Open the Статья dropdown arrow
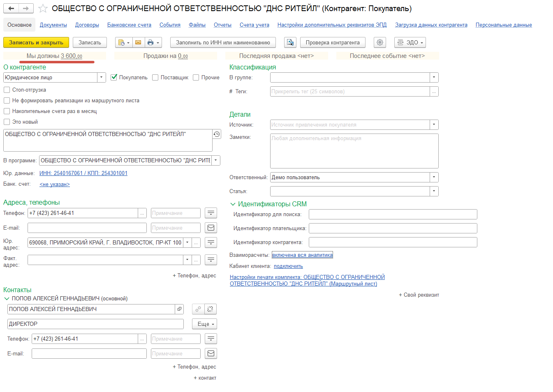This screenshot has height=392, width=553. click(x=434, y=191)
